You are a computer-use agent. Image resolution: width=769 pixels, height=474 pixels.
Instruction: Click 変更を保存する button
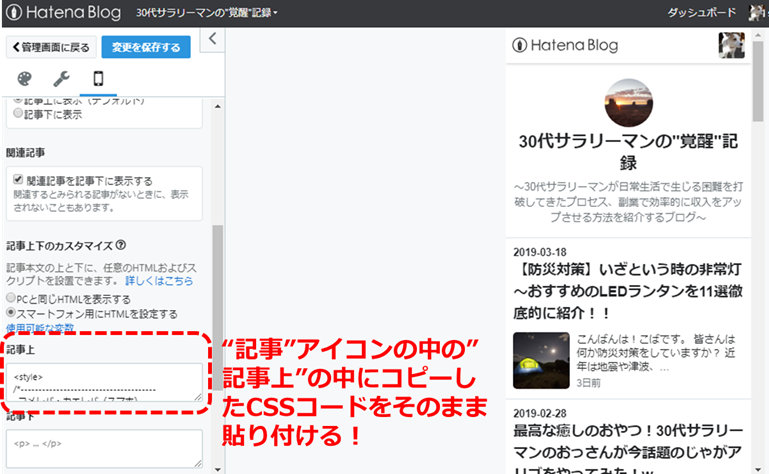click(146, 47)
